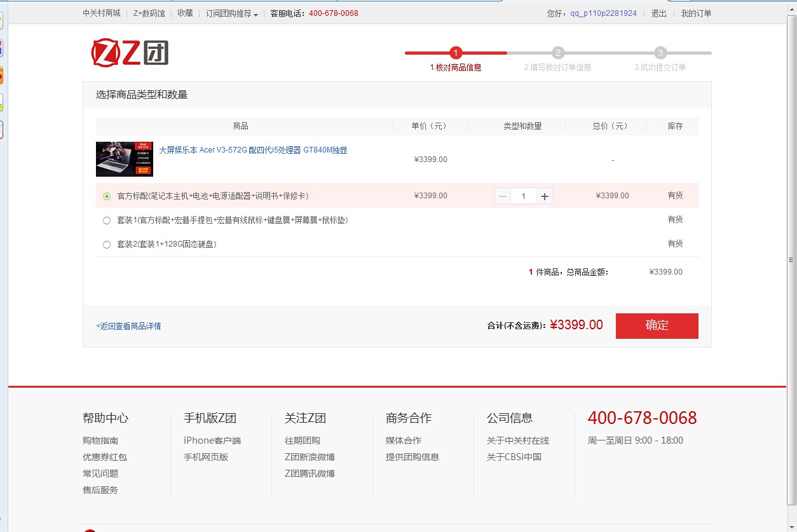
Task: Click 有货 stock text for 套装2
Action: (x=675, y=243)
